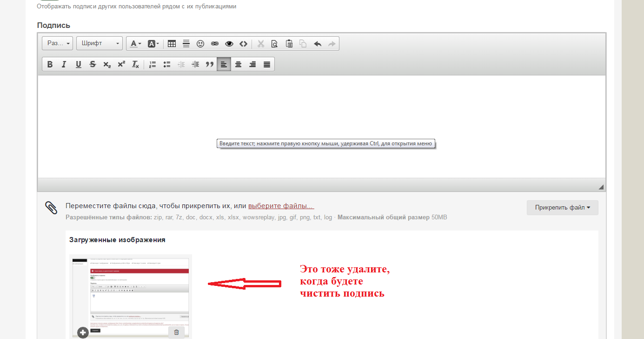Expand the Прикрепить файл dropdown

pyautogui.click(x=562, y=208)
